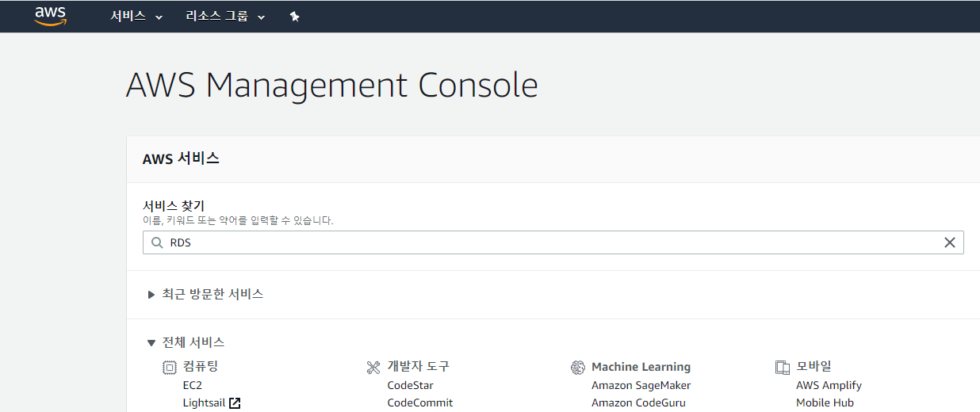Open the 서비스 dropdown menu
980x412 pixels.
pos(136,17)
